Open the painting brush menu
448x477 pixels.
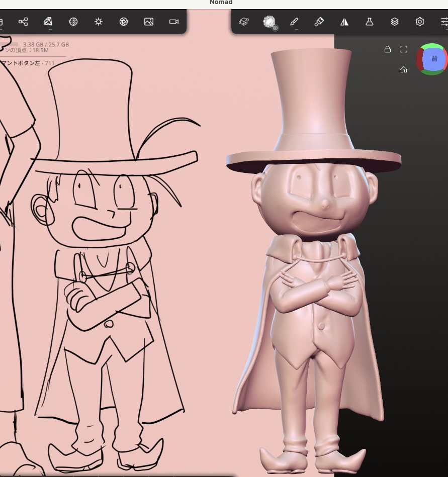294,22
